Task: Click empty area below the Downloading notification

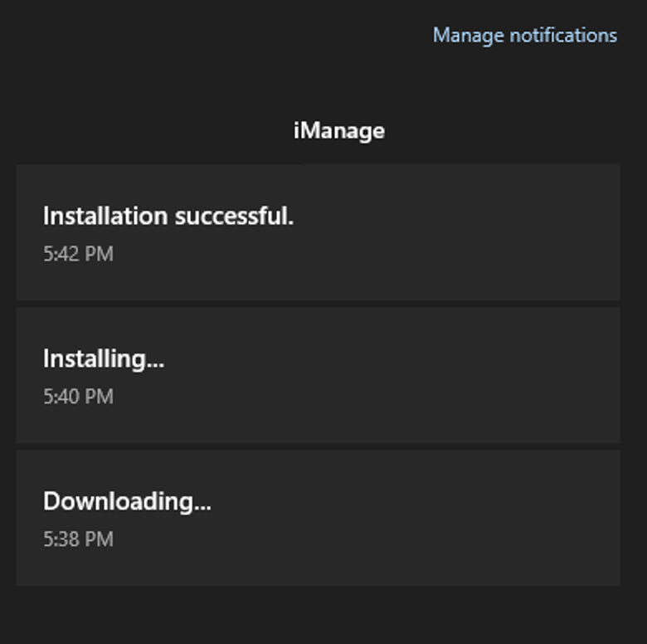Action: pyautogui.click(x=318, y=616)
